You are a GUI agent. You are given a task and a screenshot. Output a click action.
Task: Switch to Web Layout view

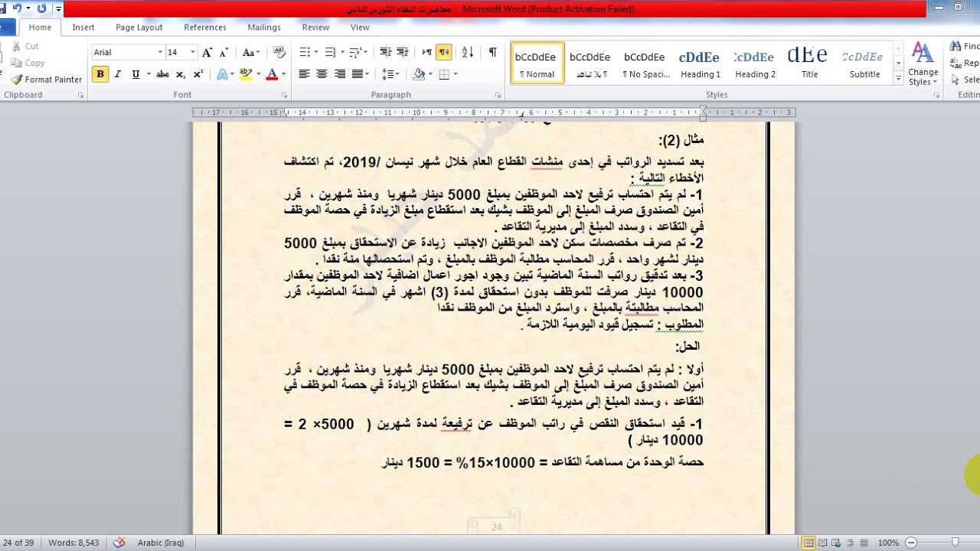pos(837,543)
